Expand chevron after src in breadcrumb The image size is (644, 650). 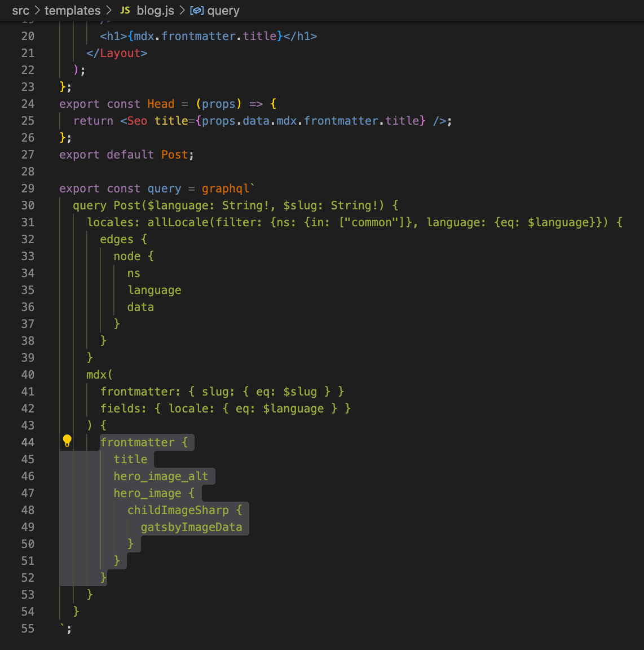point(37,10)
